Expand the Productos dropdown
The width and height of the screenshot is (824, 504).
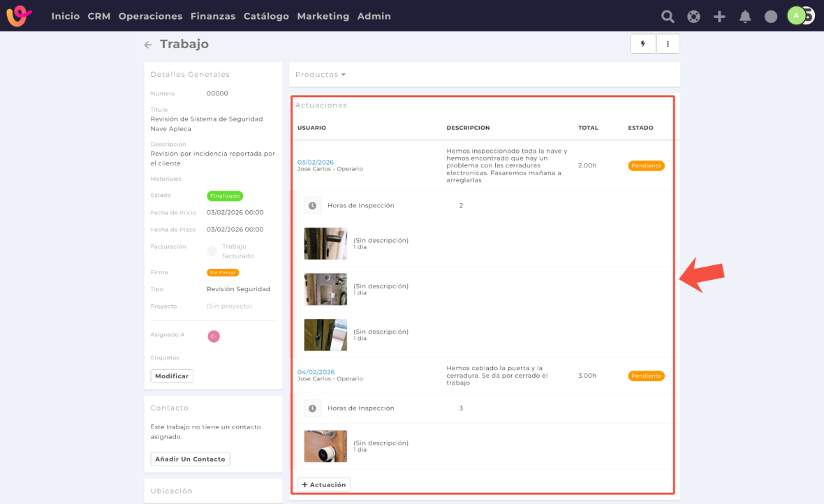[x=321, y=75]
